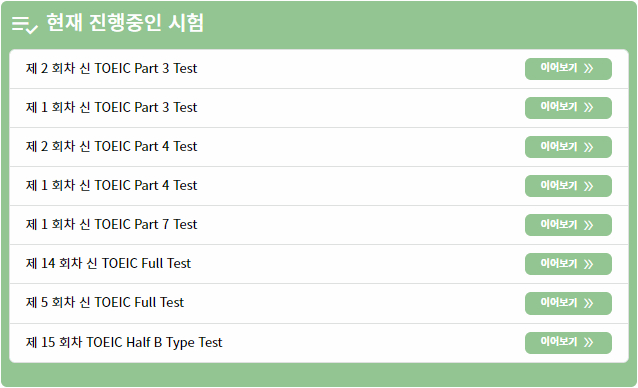638x388 pixels.
Task: Resume 제 2 회차 신 TOEIC Part 4 Test
Action: [x=568, y=147]
